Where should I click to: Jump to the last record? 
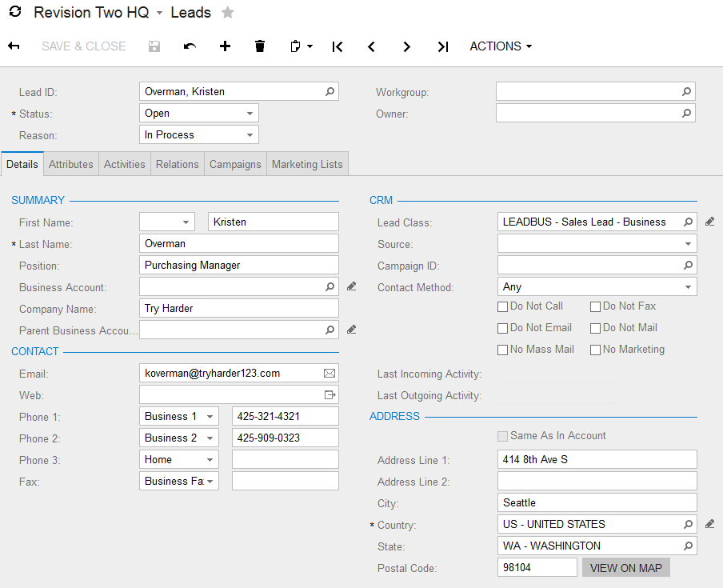point(442,46)
